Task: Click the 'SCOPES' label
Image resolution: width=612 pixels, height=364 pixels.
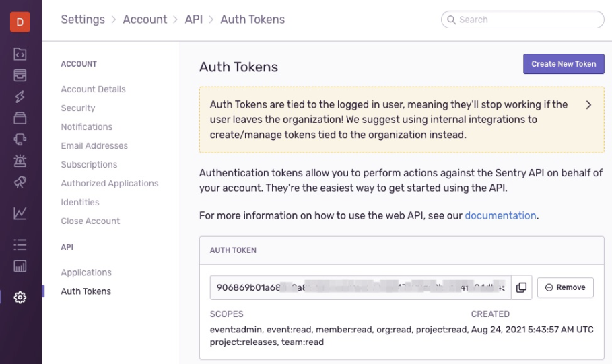Action: [x=226, y=314]
